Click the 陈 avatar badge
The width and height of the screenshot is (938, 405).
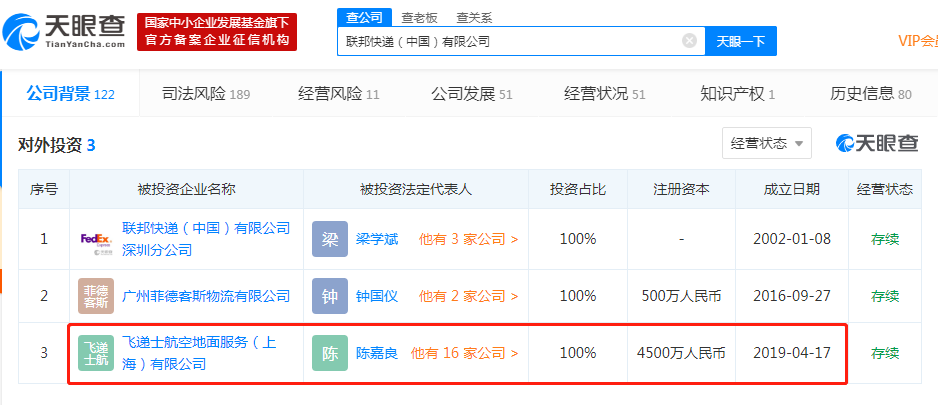[x=330, y=353]
